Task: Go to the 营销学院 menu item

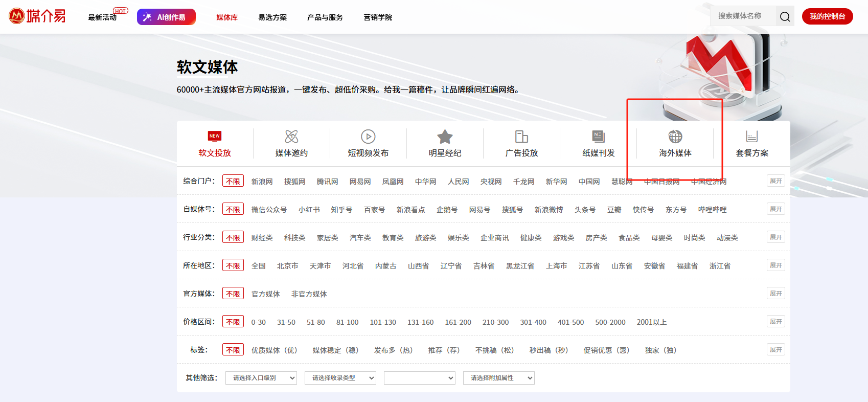Action: [x=378, y=17]
